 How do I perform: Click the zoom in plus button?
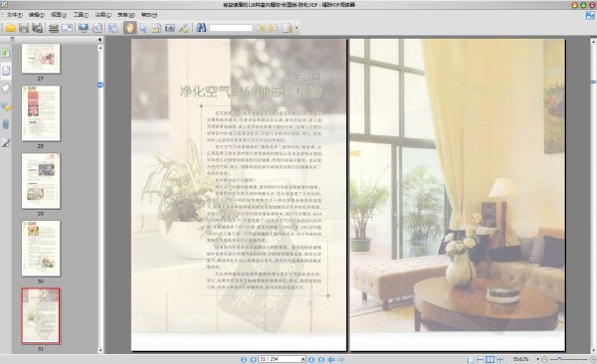[593, 359]
